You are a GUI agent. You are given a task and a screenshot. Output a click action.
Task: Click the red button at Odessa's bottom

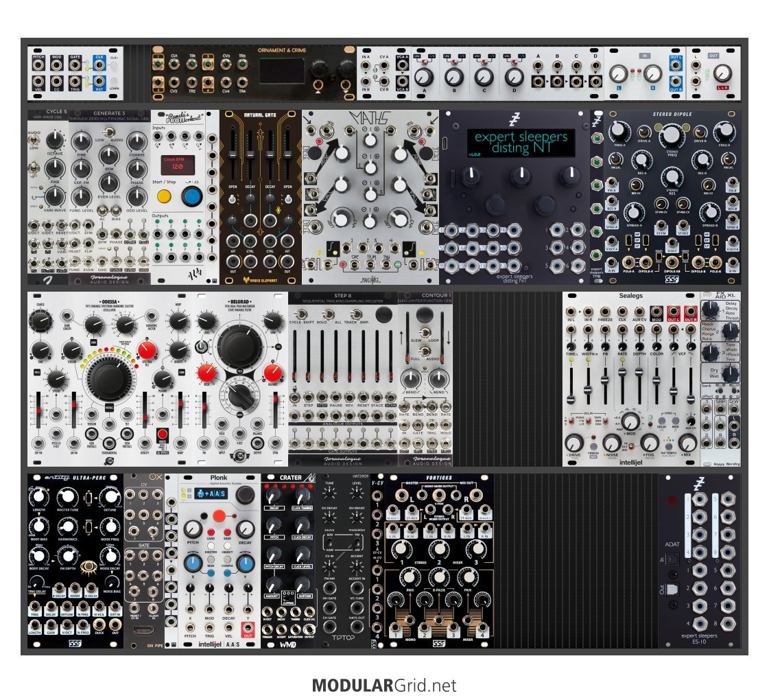tap(163, 434)
